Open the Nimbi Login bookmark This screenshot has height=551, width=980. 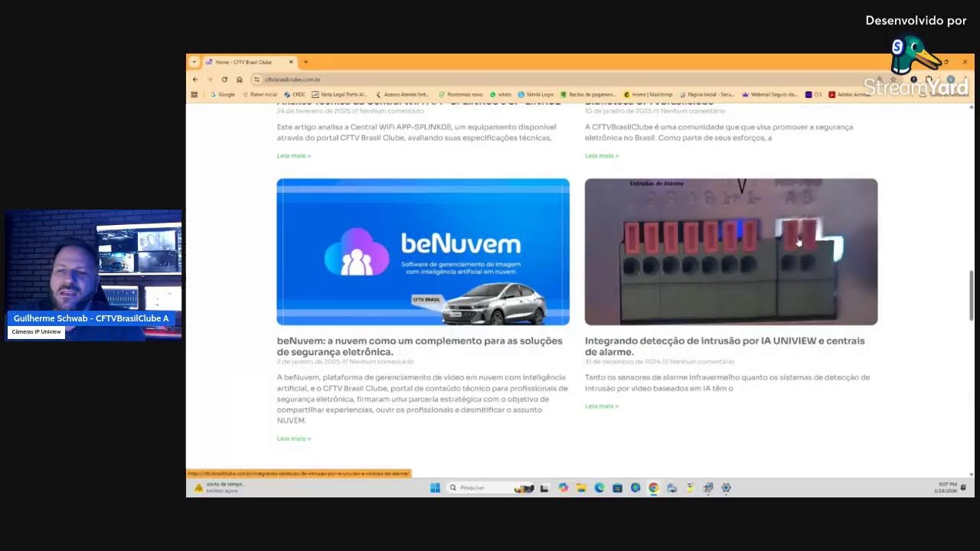click(x=536, y=94)
